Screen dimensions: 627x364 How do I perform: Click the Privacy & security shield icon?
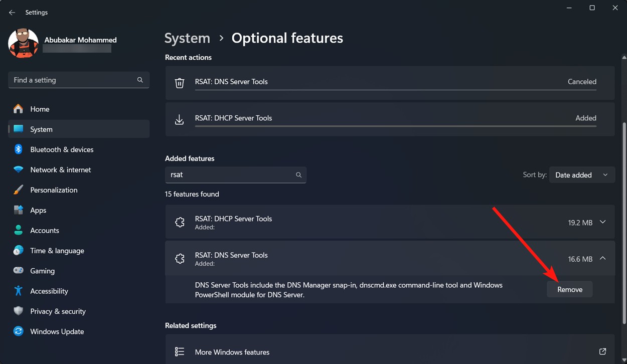[x=19, y=311]
